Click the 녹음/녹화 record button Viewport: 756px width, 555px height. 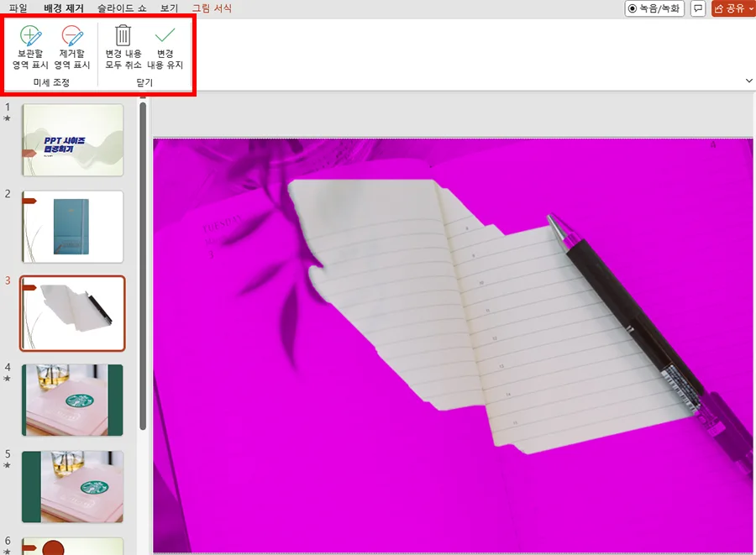pos(654,8)
